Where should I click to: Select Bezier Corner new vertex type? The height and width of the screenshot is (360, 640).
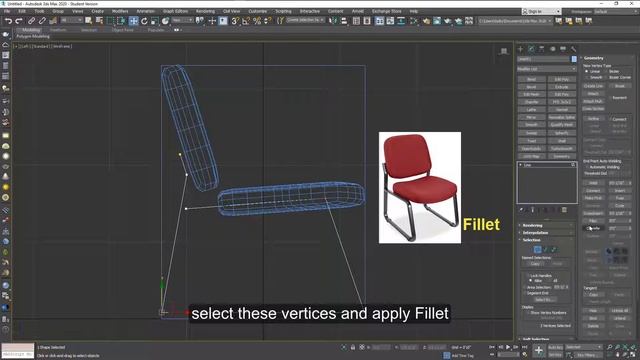[x=606, y=77]
